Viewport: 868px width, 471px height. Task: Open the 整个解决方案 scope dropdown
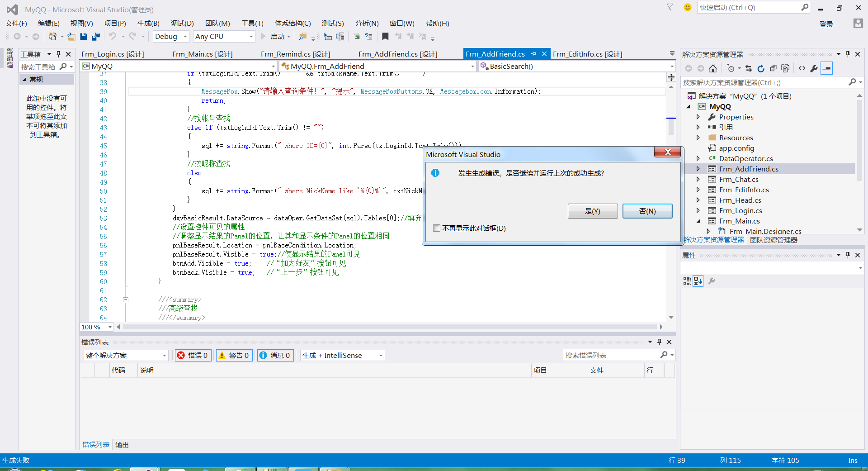[x=126, y=355]
